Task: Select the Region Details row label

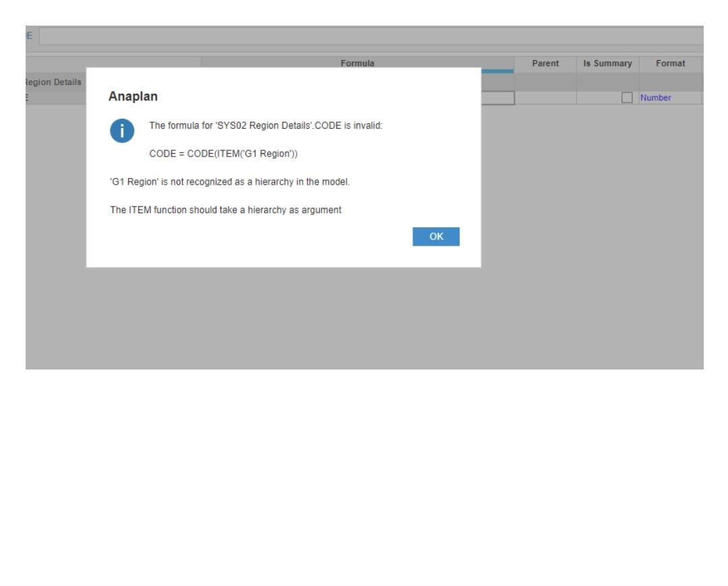Action: click(x=53, y=82)
